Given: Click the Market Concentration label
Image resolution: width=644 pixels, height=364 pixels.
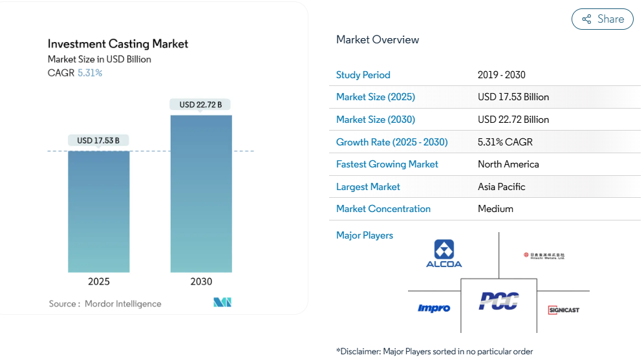Looking at the screenshot, I should tap(383, 209).
